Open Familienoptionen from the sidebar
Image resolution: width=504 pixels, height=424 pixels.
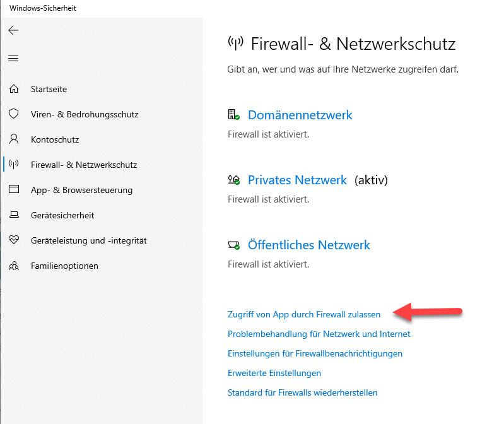(64, 266)
